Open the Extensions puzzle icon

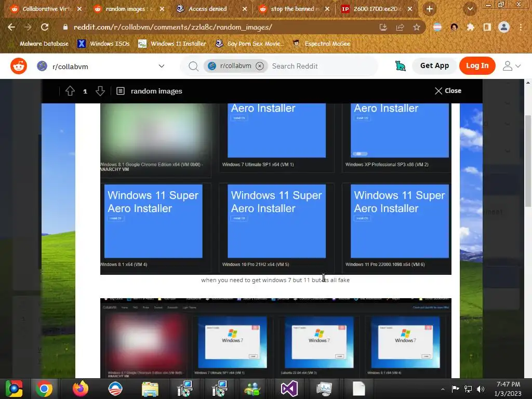coord(471,27)
